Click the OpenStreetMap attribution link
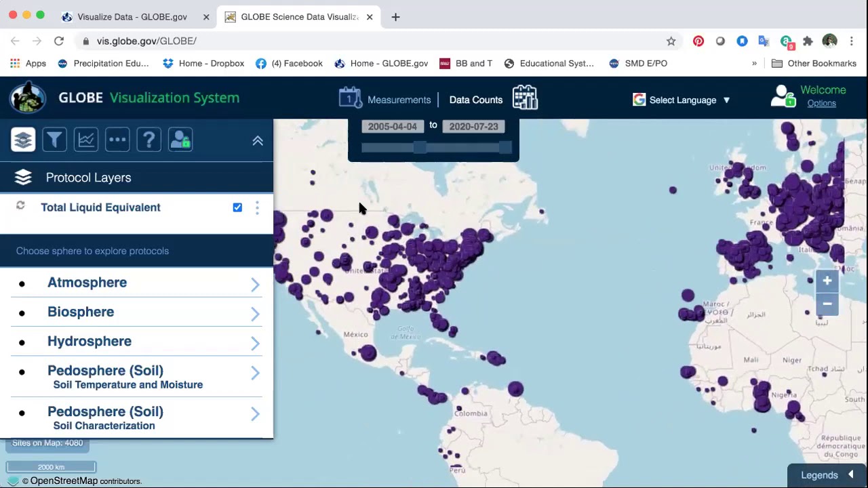The image size is (868, 488). 64,481
